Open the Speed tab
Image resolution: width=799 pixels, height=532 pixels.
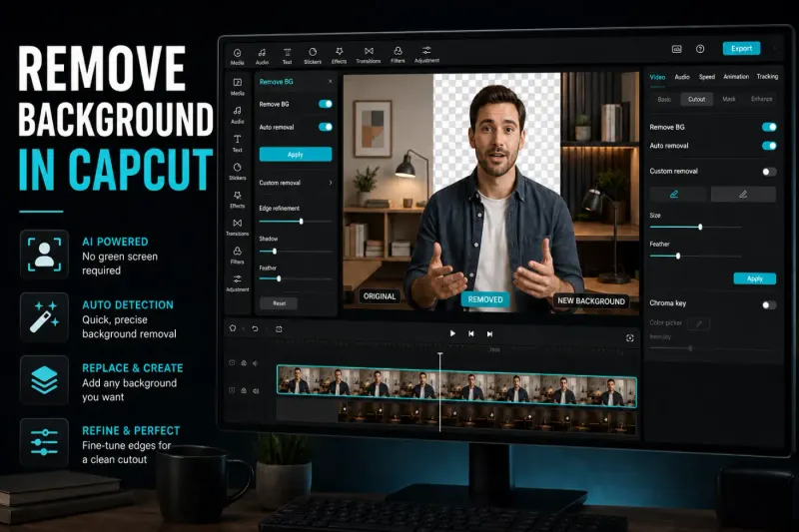point(707,77)
